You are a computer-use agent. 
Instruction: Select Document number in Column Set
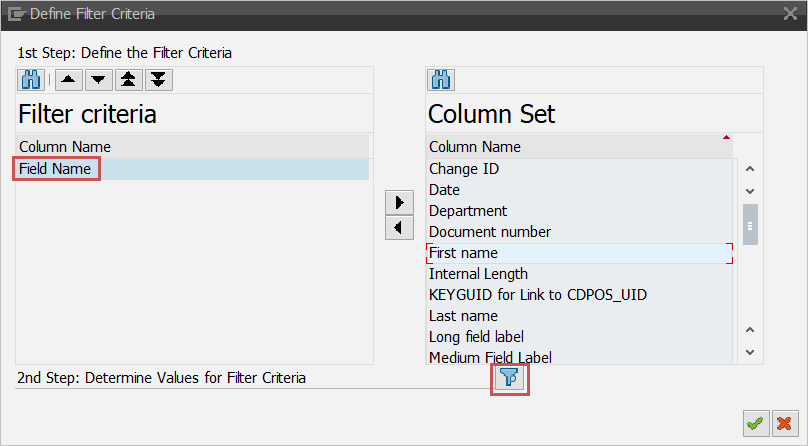tap(489, 232)
